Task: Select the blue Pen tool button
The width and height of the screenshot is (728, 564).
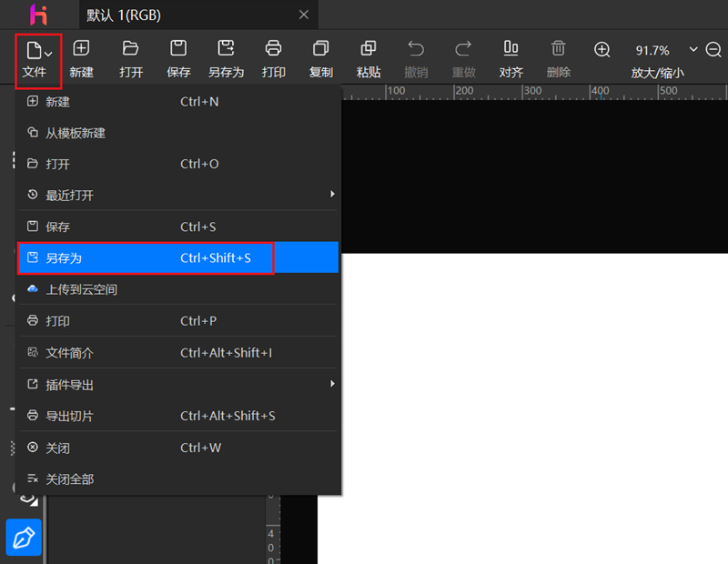Action: tap(24, 537)
